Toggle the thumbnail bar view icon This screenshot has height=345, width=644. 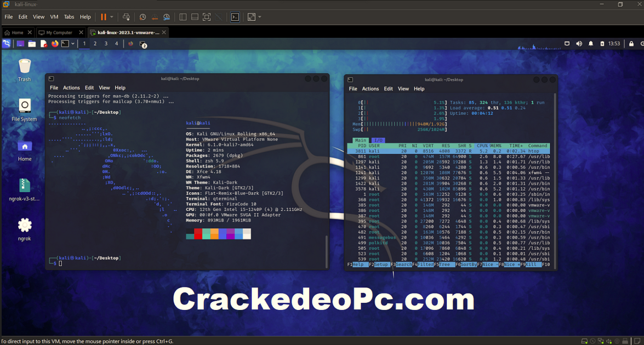pyautogui.click(x=195, y=17)
